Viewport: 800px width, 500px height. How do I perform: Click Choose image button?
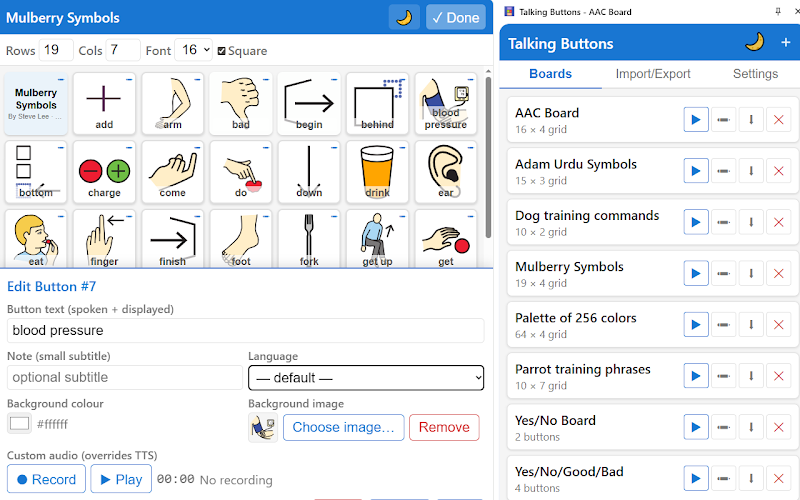click(x=343, y=427)
